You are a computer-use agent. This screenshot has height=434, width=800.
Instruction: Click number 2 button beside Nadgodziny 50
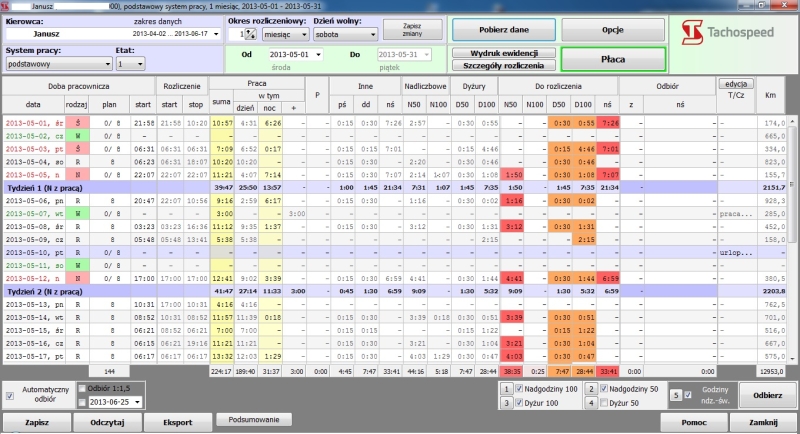591,389
